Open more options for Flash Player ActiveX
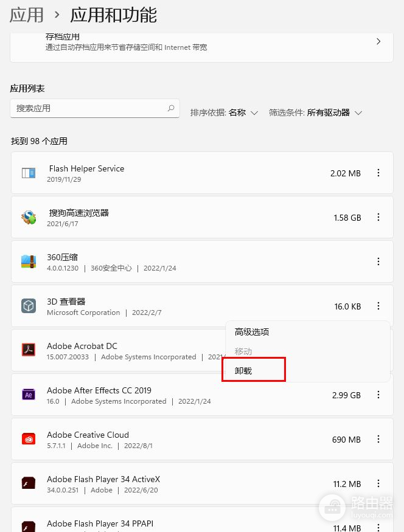Image resolution: width=404 pixels, height=532 pixels. pyautogui.click(x=378, y=483)
